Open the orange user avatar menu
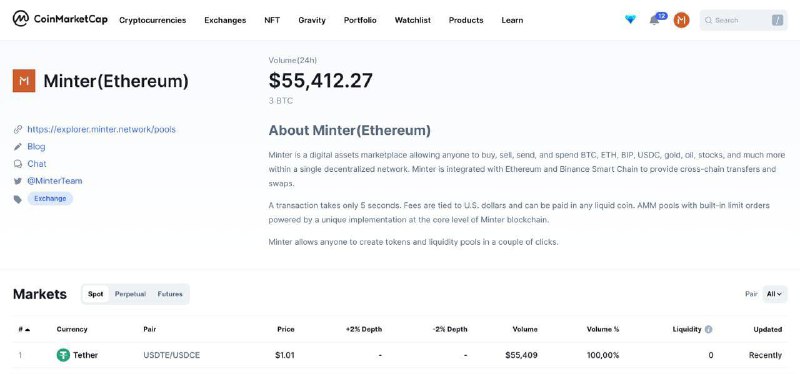This screenshot has height=374, width=800. [x=681, y=20]
